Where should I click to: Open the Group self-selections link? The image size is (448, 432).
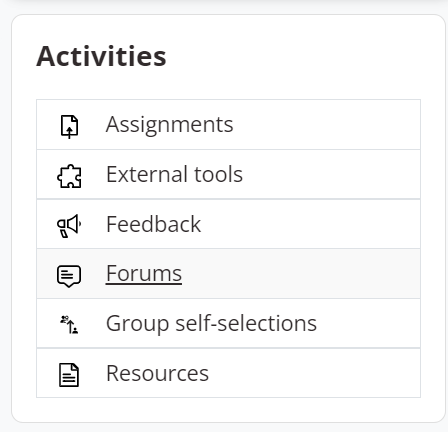[211, 323]
